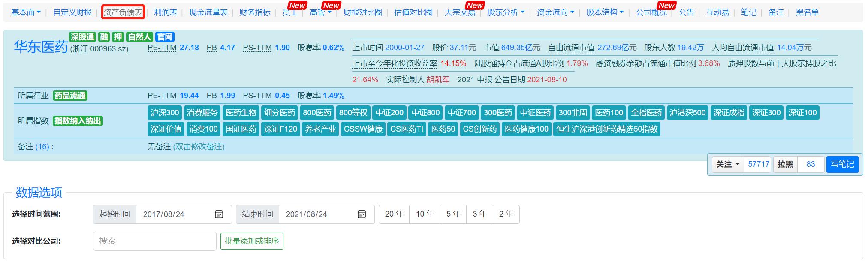
Task: Click the 指数纳入纳出 tag
Action: click(78, 121)
